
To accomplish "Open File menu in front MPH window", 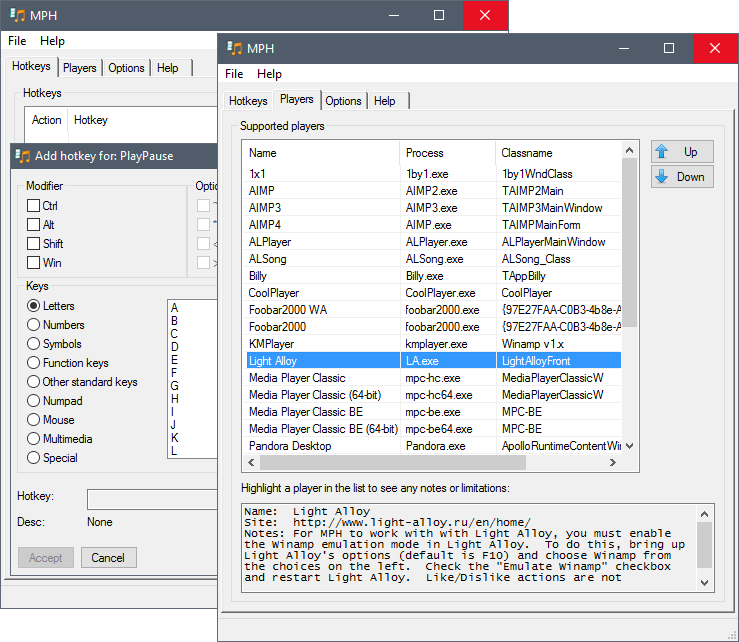I will coord(234,74).
